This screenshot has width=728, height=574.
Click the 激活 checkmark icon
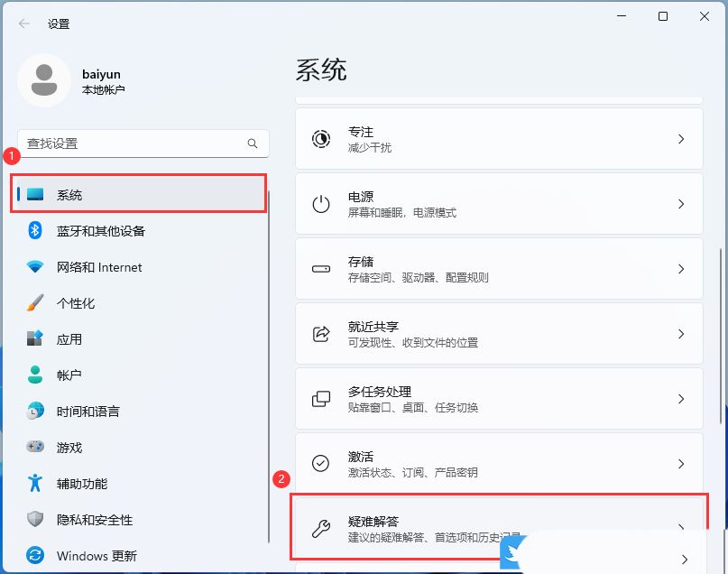[x=321, y=464]
